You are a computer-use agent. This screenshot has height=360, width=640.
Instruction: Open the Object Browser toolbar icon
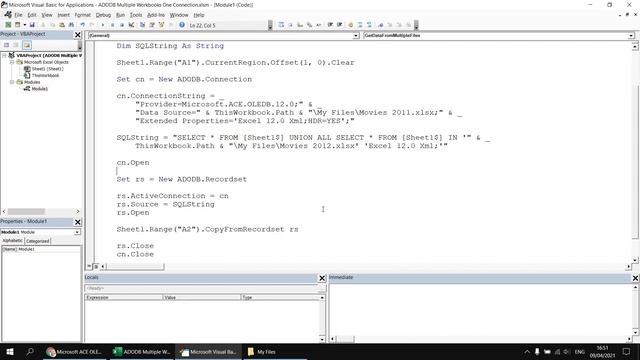[x=161, y=25]
